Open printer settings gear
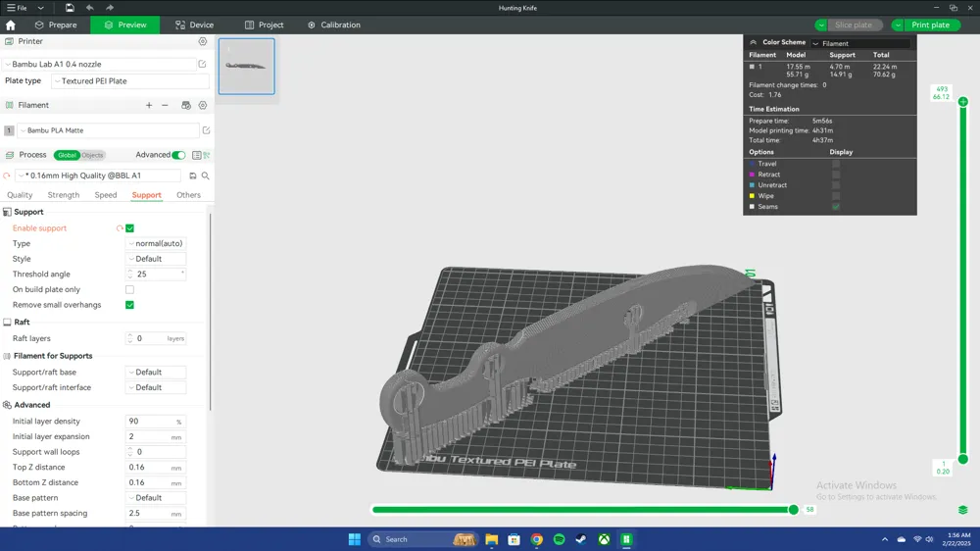The height and width of the screenshot is (551, 980). (203, 41)
